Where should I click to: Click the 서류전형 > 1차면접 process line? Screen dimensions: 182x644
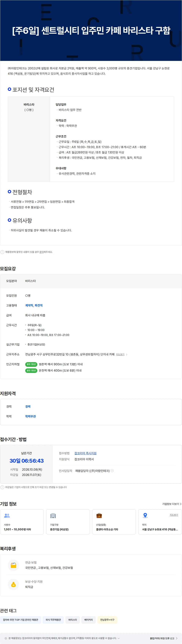(42, 202)
